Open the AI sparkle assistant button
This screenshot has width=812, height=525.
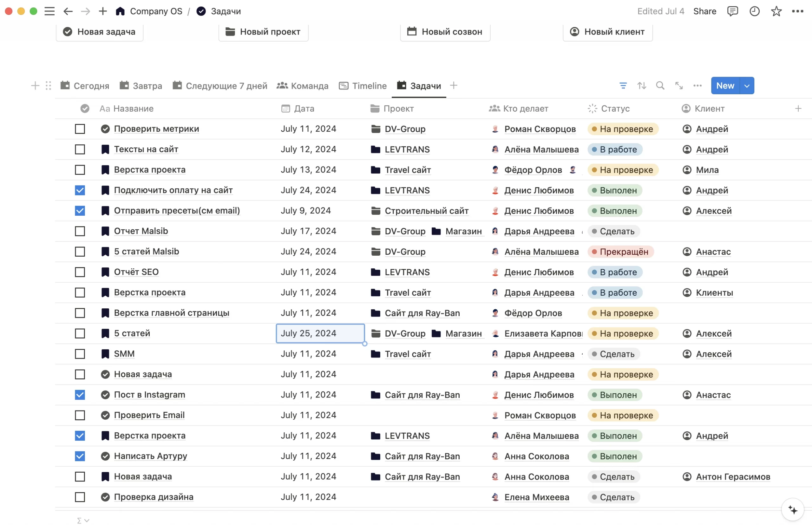(x=793, y=510)
